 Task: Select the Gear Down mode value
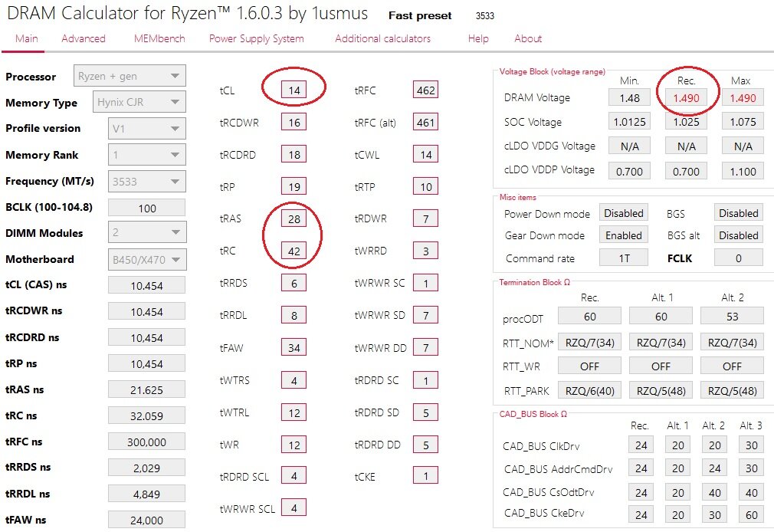[x=624, y=235]
